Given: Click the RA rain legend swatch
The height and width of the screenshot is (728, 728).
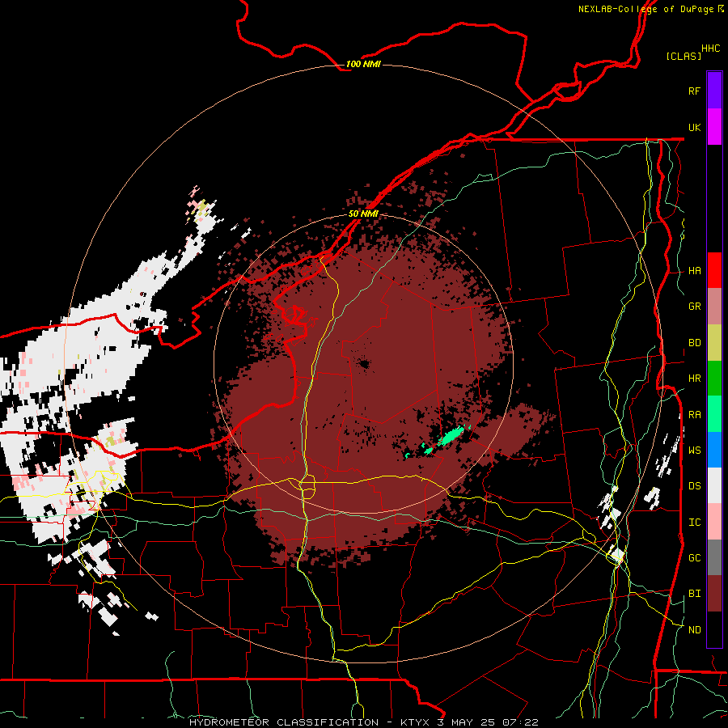Looking at the screenshot, I should (x=714, y=414).
